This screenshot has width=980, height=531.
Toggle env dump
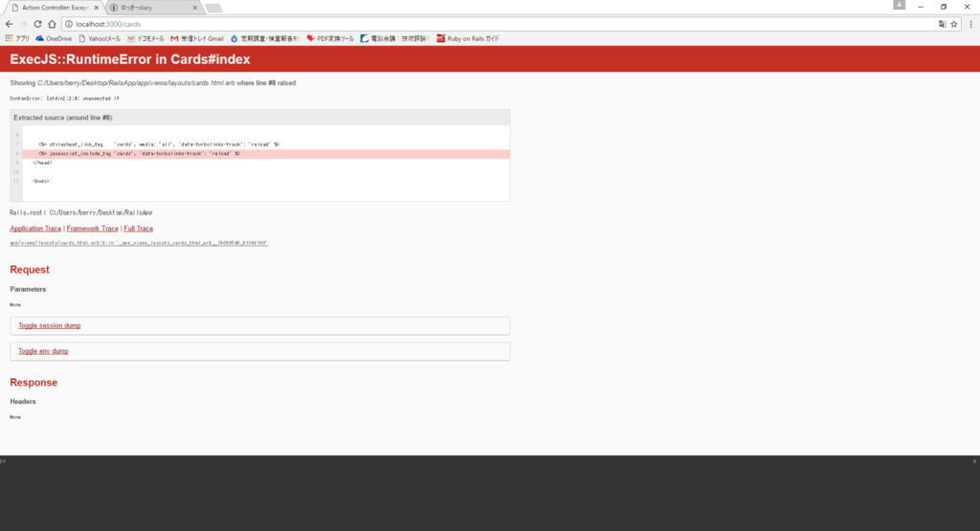click(x=43, y=351)
